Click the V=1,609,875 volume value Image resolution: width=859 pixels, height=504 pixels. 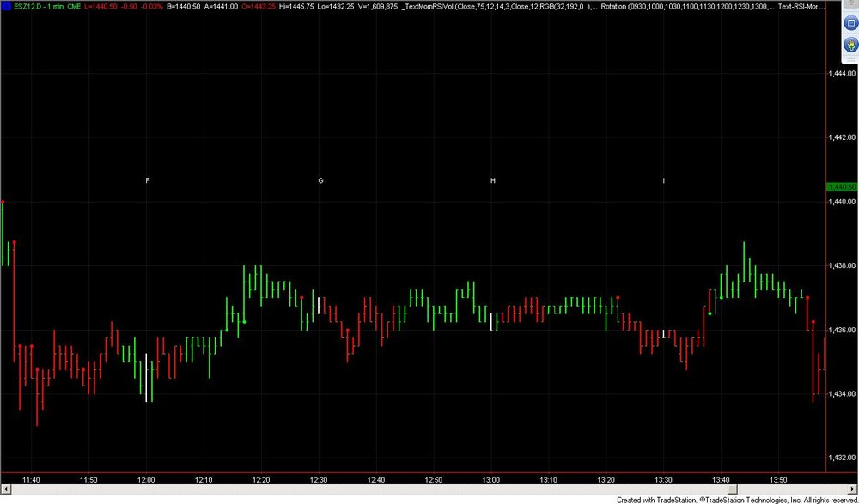click(376, 6)
